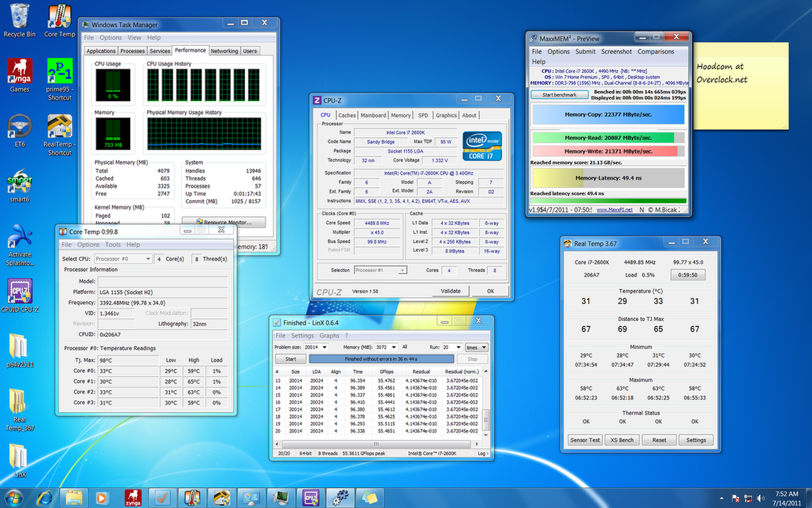Switch to Task Manager Networking tab
812x508 pixels.
coord(224,50)
